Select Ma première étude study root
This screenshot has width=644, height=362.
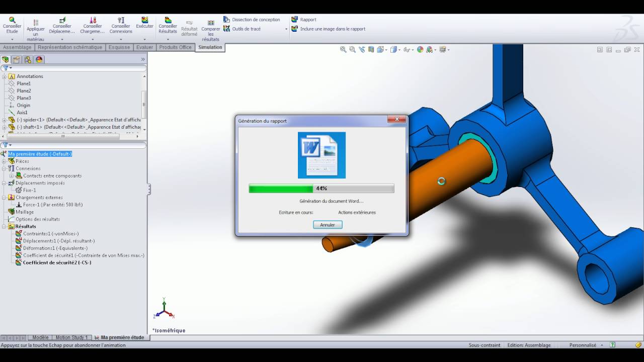[40, 154]
